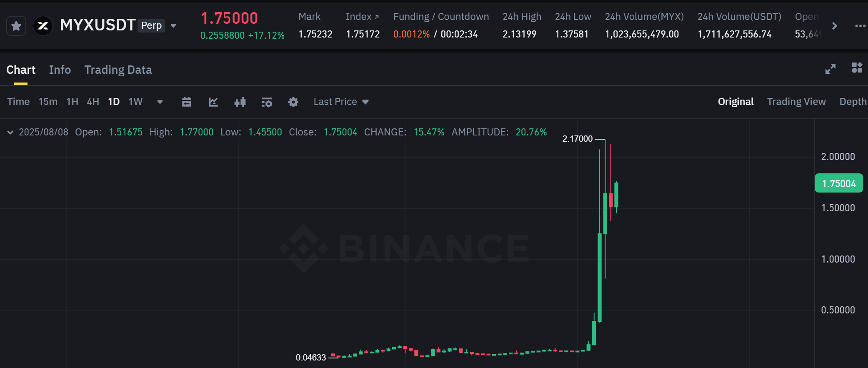Click the 0.04633 low price marker
The width and height of the screenshot is (868, 368).
pyautogui.click(x=311, y=357)
